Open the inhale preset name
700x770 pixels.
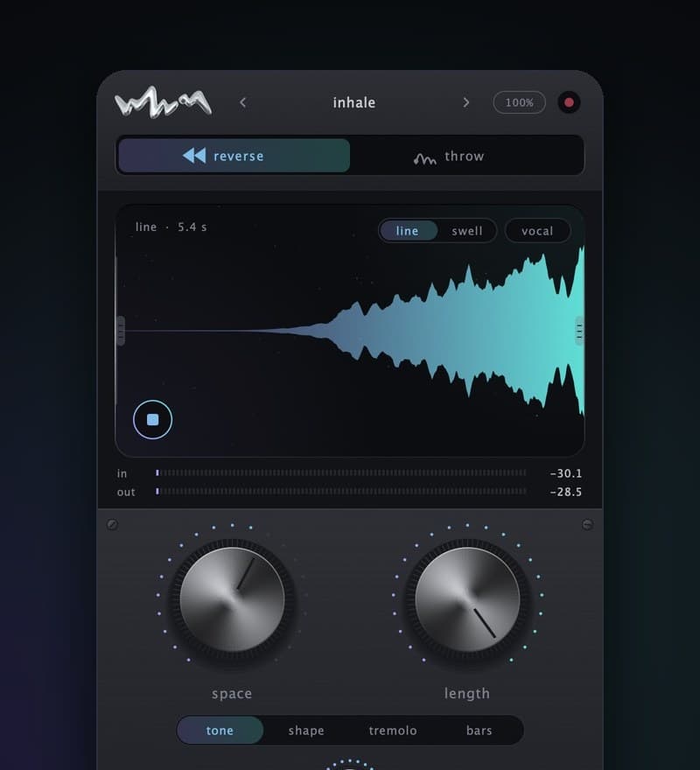[354, 102]
